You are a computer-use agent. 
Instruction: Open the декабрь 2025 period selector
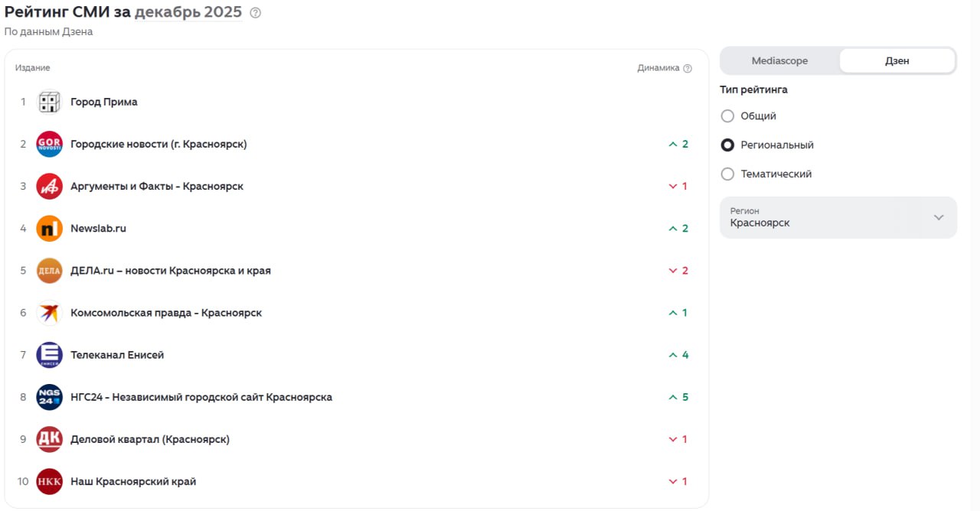pyautogui.click(x=188, y=12)
